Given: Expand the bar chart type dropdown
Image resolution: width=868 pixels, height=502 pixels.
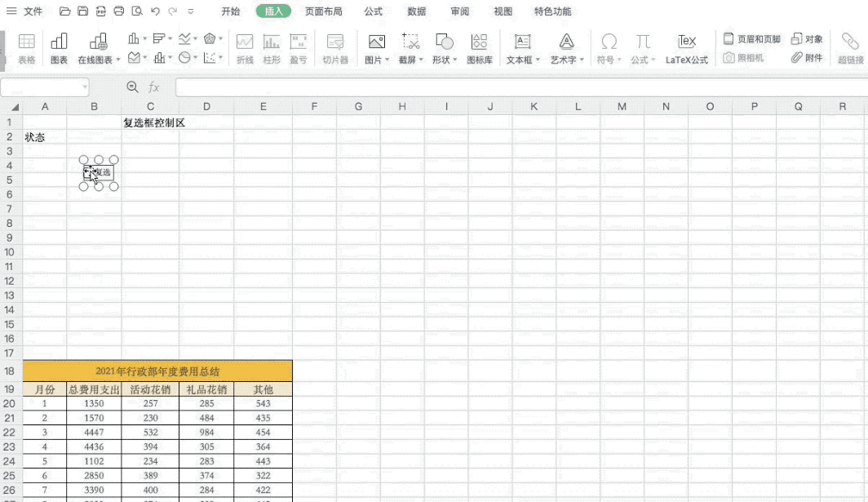Looking at the screenshot, I should click(170, 39).
